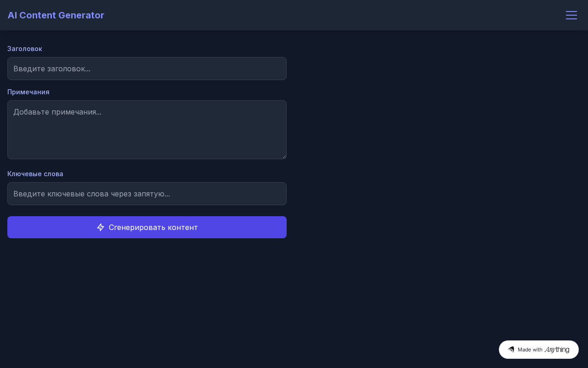Click the "Made with" text
This screenshot has width=588, height=368.
pos(530,350)
